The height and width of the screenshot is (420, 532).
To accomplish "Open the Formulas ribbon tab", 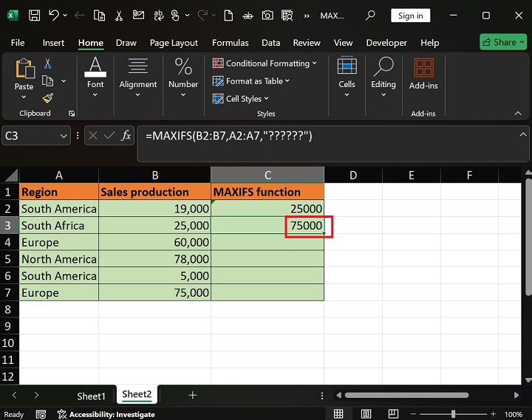I will (x=229, y=43).
